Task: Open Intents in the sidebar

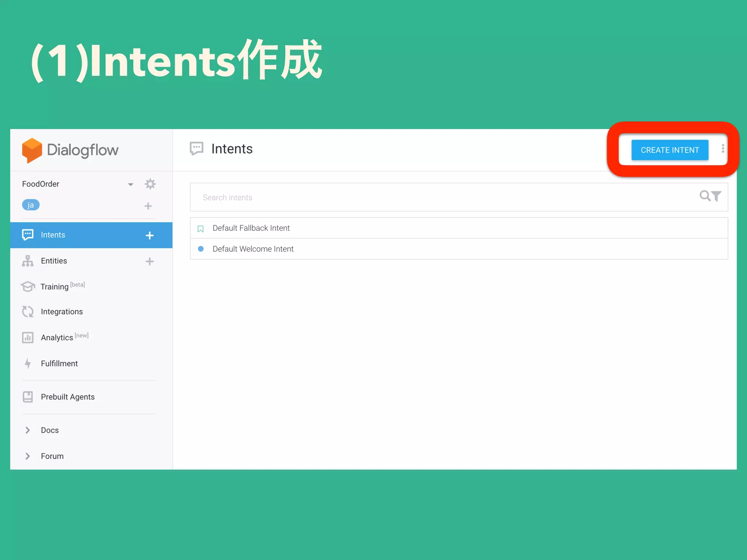Action: 91,235
